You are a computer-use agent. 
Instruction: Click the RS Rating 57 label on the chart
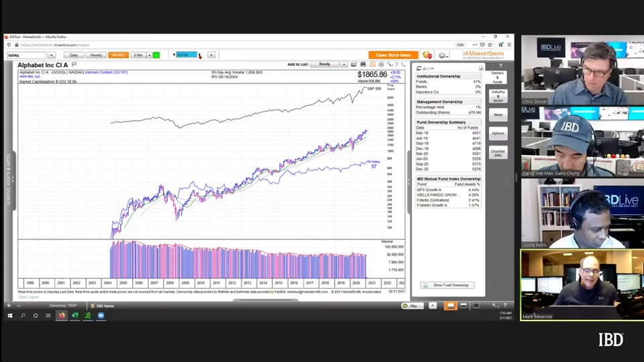click(374, 164)
